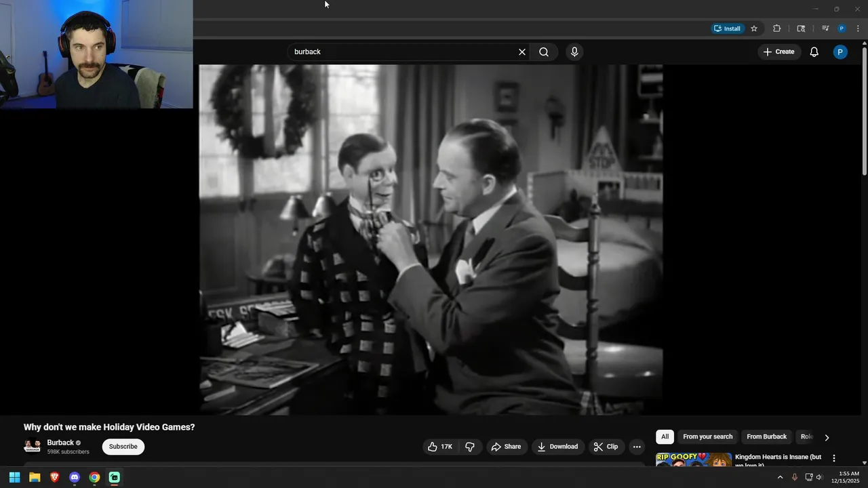Image resolution: width=868 pixels, height=488 pixels.
Task: Open the Windows Start menu
Action: coord(14,477)
